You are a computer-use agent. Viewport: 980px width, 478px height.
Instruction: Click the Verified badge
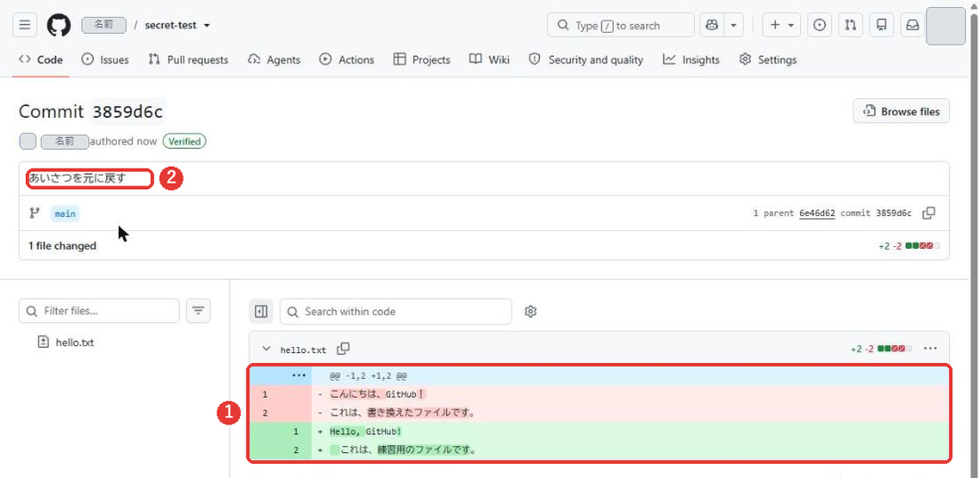[184, 142]
